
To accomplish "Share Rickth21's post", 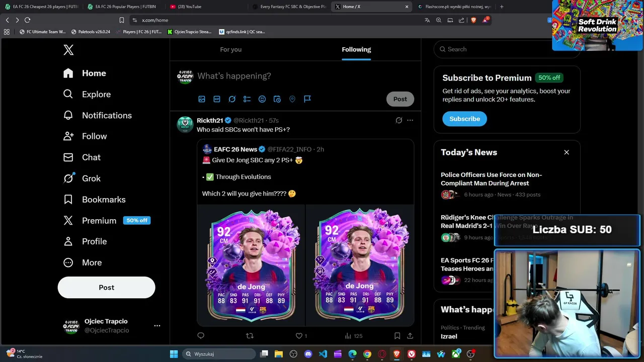I will point(410,336).
